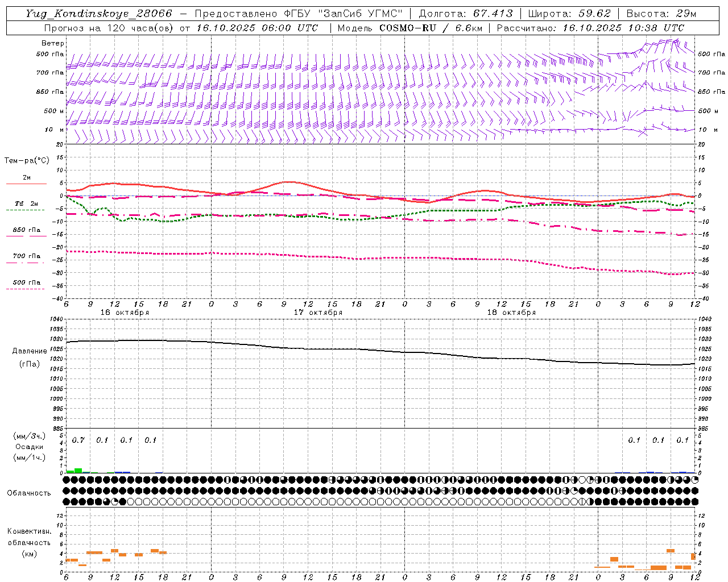Click the tallest green precipitation bar
The image size is (728, 582).
point(78,471)
